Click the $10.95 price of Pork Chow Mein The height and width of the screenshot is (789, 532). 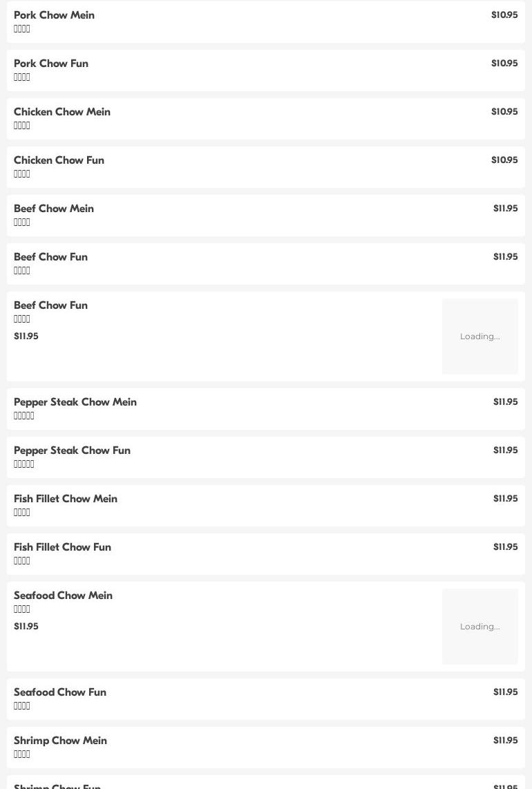(x=504, y=15)
